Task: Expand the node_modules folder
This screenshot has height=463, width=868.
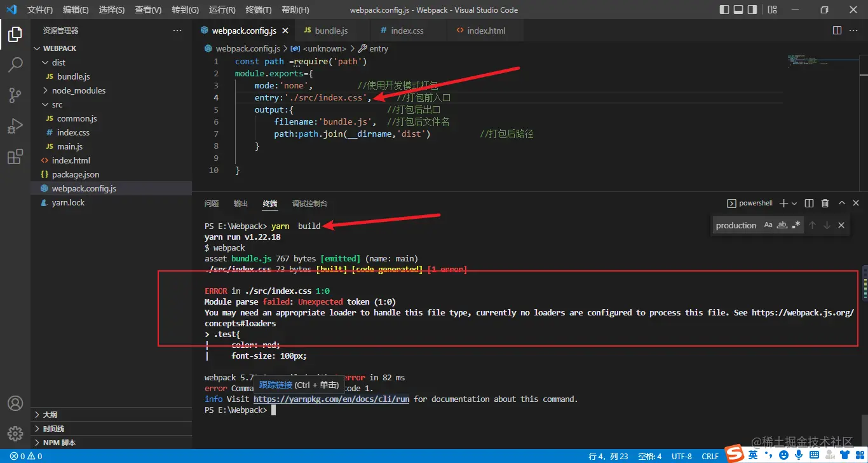Action: point(78,90)
